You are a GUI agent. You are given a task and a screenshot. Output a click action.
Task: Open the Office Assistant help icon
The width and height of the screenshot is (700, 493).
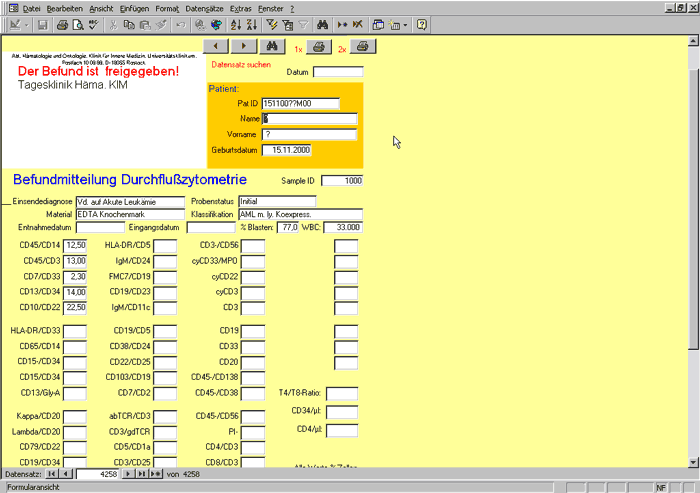click(422, 25)
